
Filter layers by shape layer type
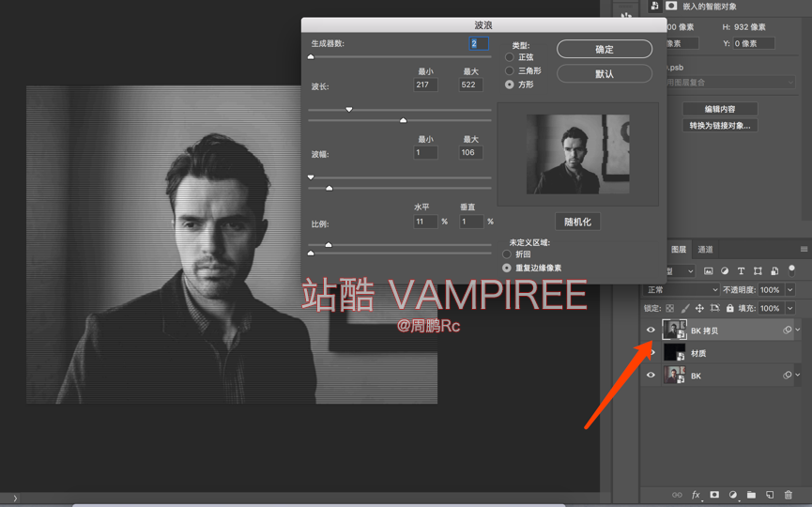point(758,270)
